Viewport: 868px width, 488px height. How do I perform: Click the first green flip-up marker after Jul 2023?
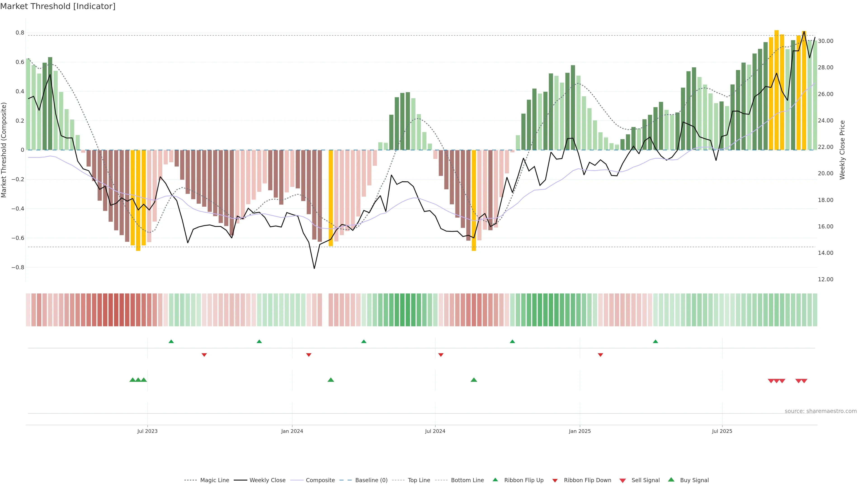(x=171, y=342)
